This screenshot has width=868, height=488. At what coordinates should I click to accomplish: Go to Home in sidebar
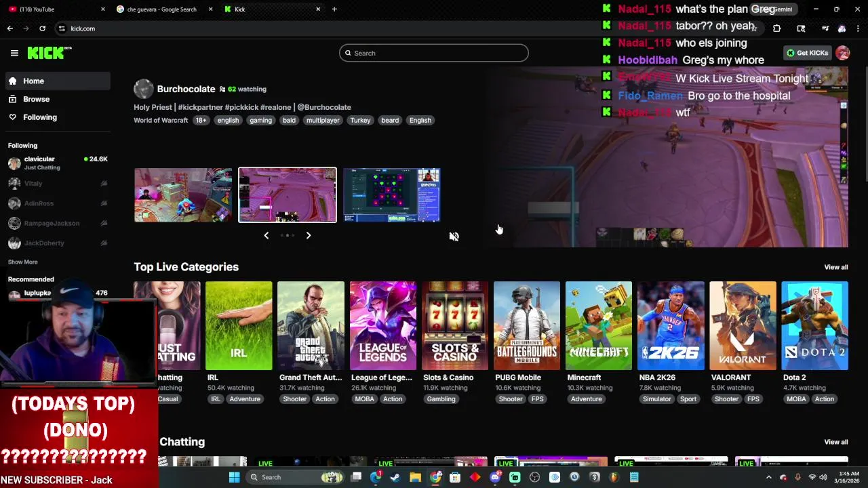point(58,81)
